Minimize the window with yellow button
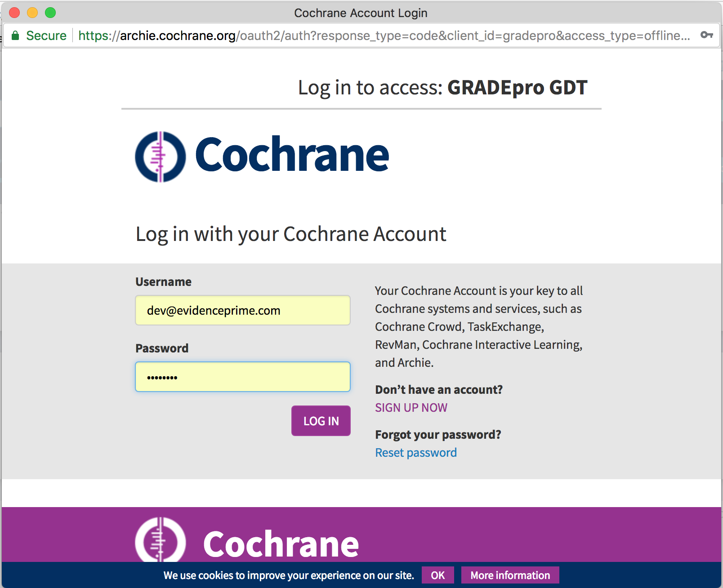Screen dimensions: 723x588 [32, 13]
